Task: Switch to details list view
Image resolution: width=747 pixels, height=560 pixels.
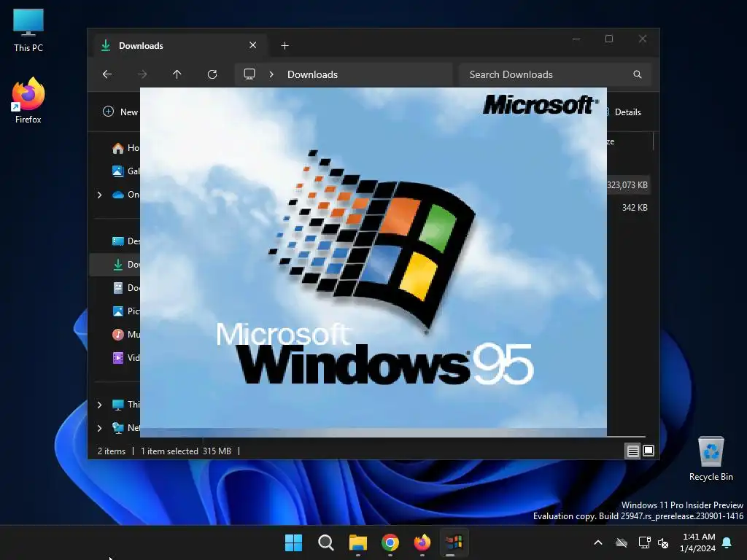Action: (x=632, y=451)
